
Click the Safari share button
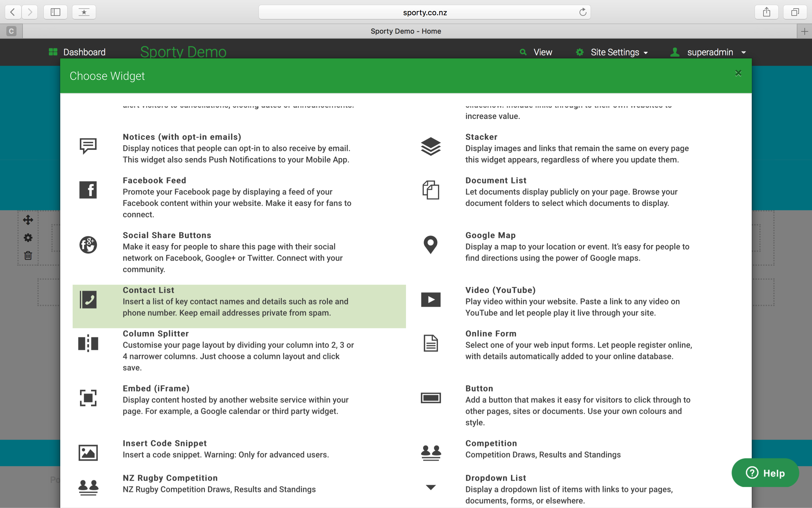point(766,12)
